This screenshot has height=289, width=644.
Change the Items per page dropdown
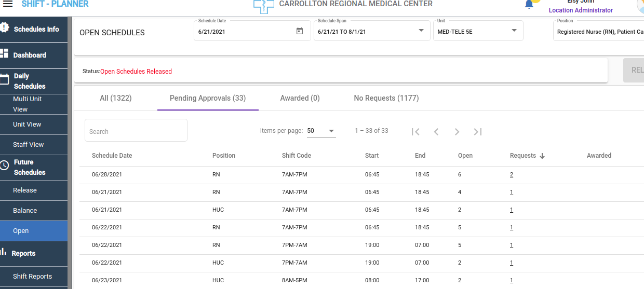(321, 131)
